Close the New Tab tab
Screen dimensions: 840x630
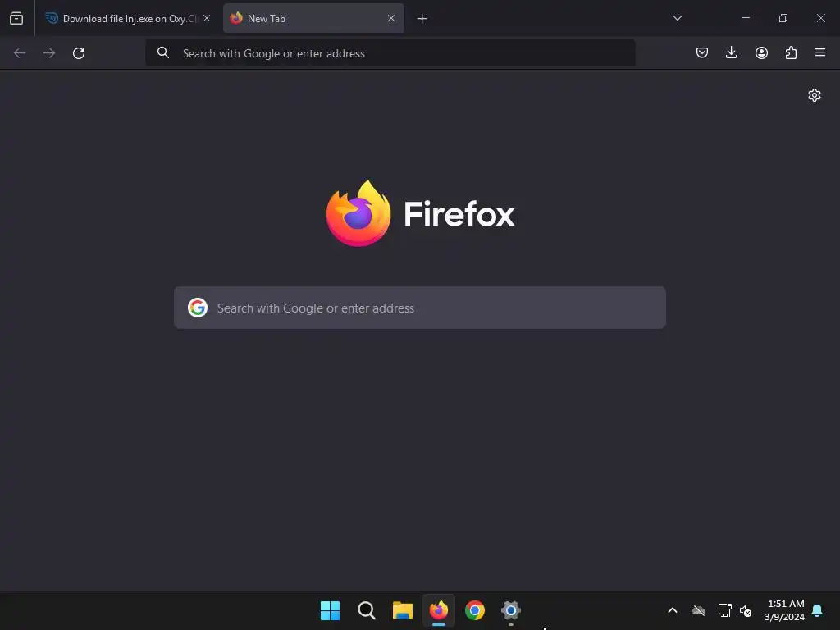coord(391,18)
